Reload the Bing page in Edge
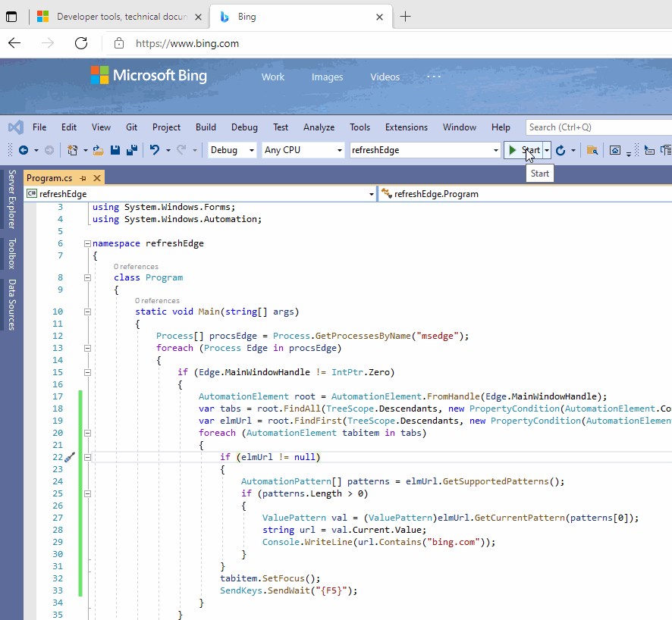 [81, 43]
